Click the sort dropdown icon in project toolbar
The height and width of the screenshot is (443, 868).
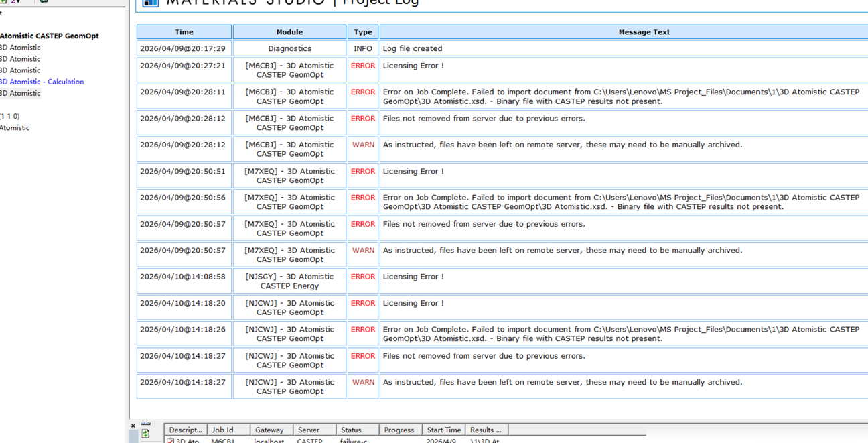coord(15,2)
